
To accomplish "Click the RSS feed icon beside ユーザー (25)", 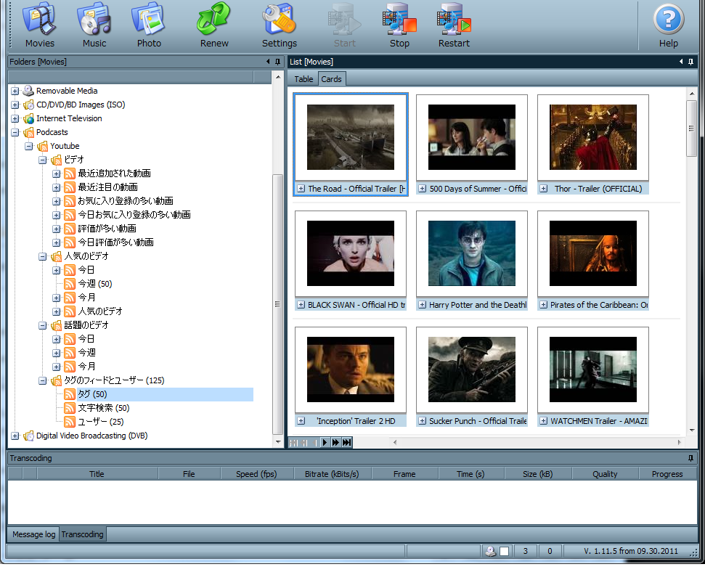I will click(x=70, y=422).
